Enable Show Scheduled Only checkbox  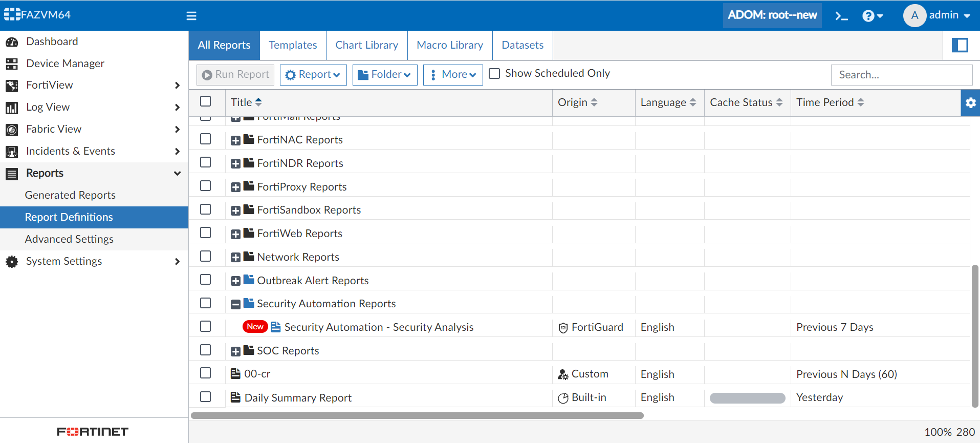click(494, 74)
